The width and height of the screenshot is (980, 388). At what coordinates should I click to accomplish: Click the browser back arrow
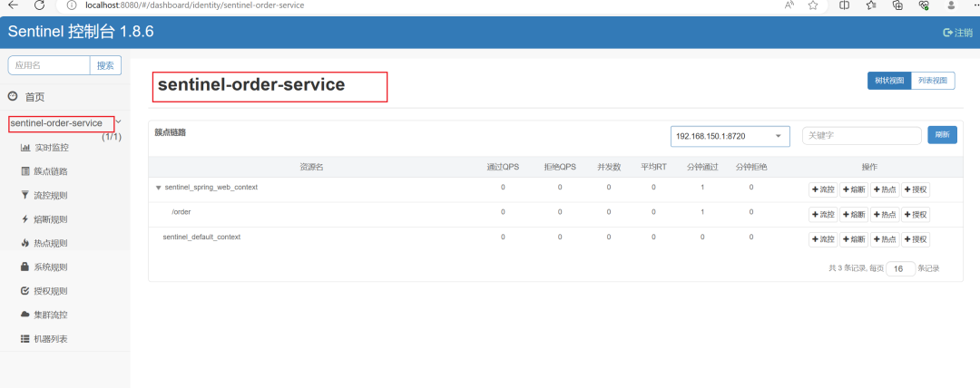pos(13,5)
